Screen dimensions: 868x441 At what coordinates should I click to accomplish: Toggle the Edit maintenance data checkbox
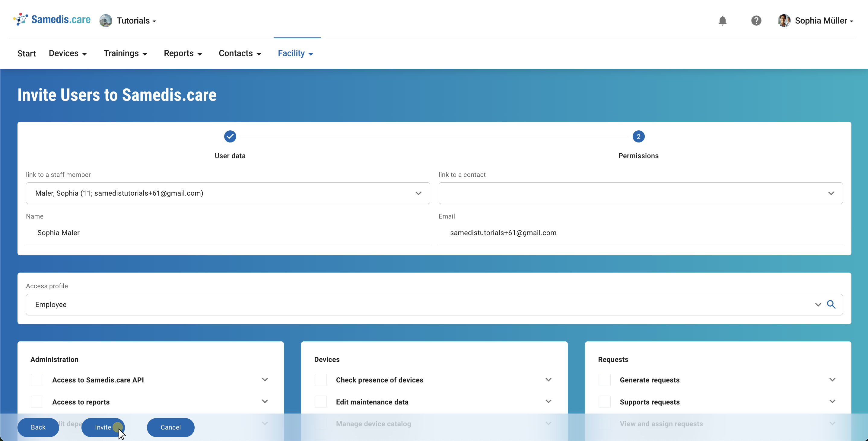pyautogui.click(x=321, y=402)
